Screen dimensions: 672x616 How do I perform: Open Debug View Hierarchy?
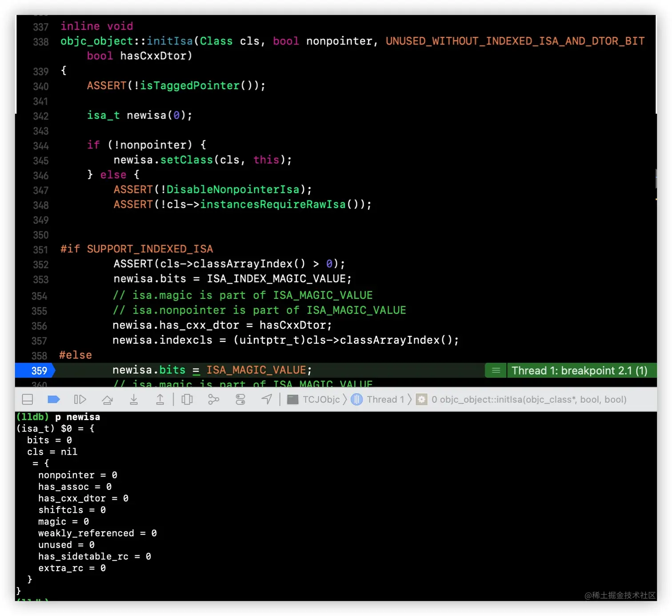tap(187, 400)
